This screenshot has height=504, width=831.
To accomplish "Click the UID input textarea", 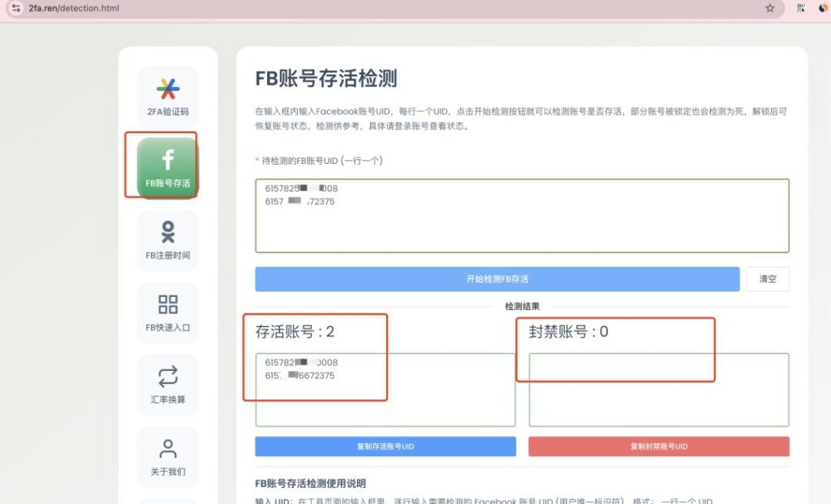I will [522, 216].
